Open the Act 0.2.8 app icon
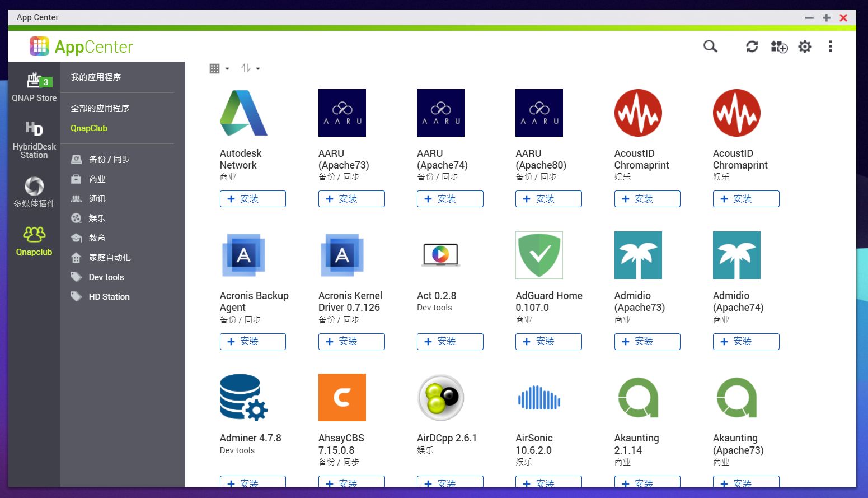Viewport: 868px width, 498px height. click(440, 255)
